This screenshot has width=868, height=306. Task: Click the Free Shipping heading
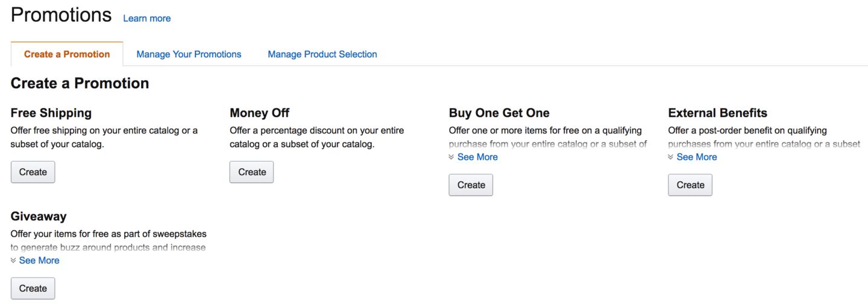pos(51,113)
